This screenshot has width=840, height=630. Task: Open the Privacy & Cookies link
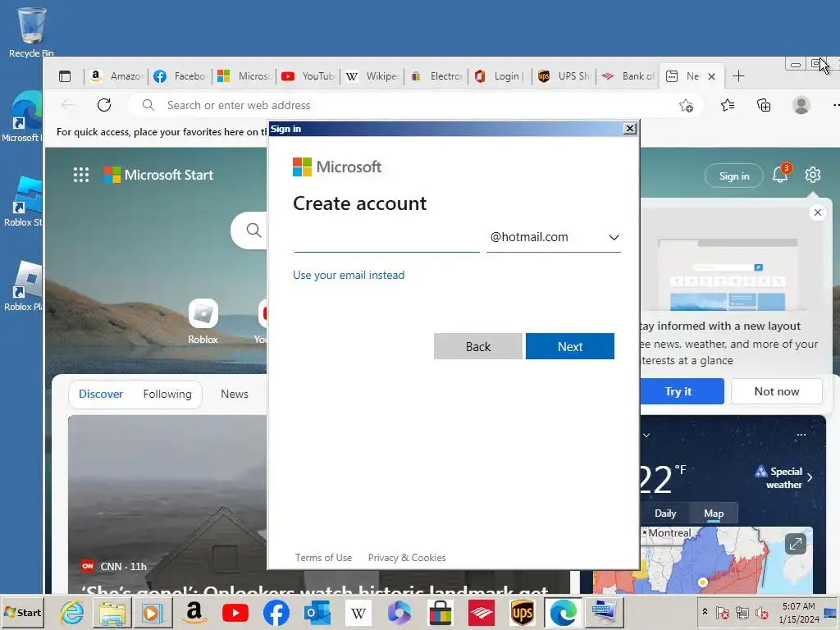click(407, 558)
